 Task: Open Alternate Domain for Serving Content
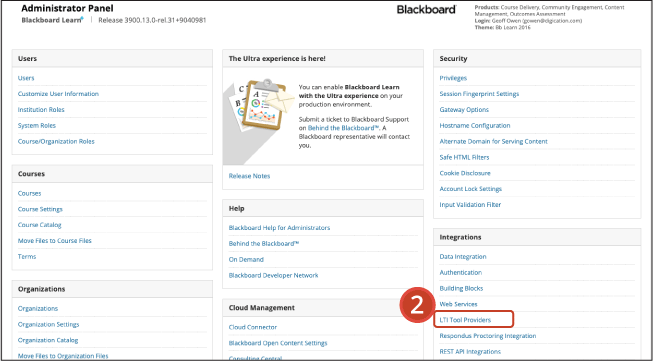coord(493,141)
